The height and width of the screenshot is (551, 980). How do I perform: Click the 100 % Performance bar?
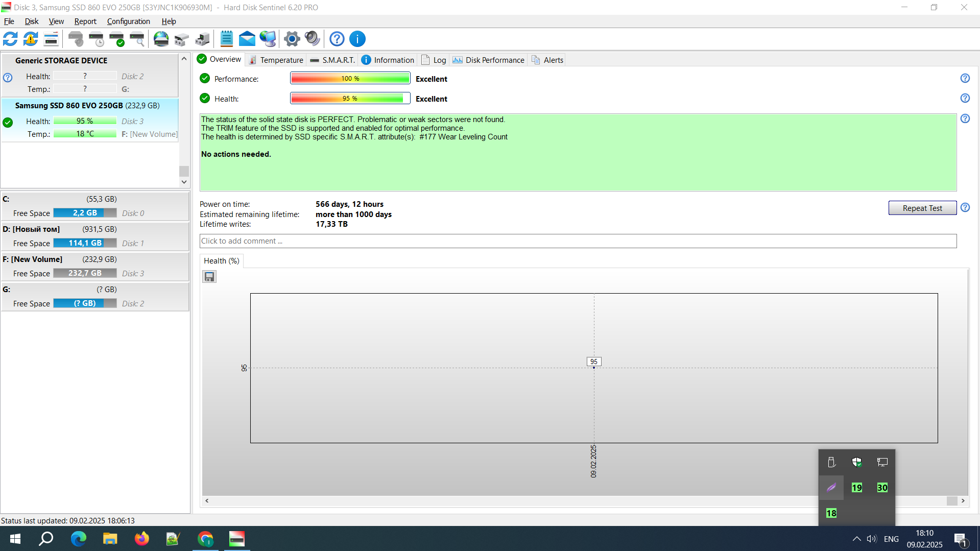point(350,78)
